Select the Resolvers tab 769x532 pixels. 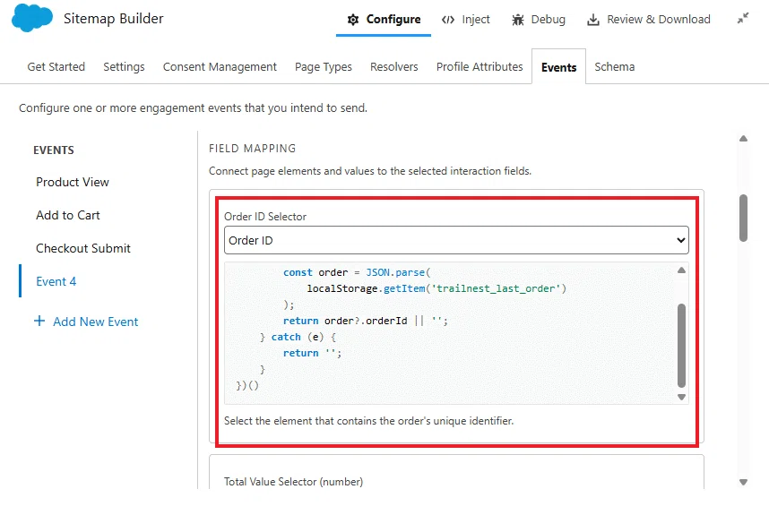click(393, 66)
